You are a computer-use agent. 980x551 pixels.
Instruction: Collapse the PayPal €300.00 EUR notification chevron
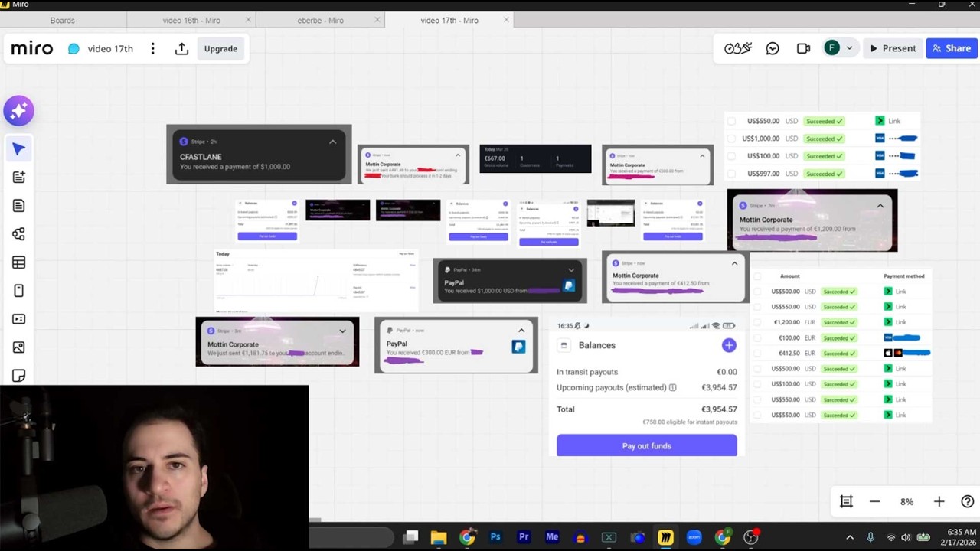tap(521, 331)
